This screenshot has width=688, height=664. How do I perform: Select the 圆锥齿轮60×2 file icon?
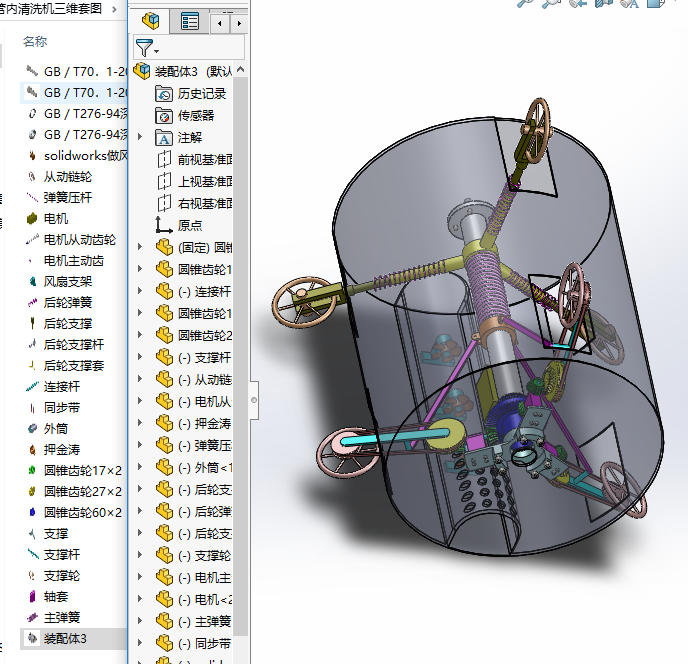pos(32,512)
